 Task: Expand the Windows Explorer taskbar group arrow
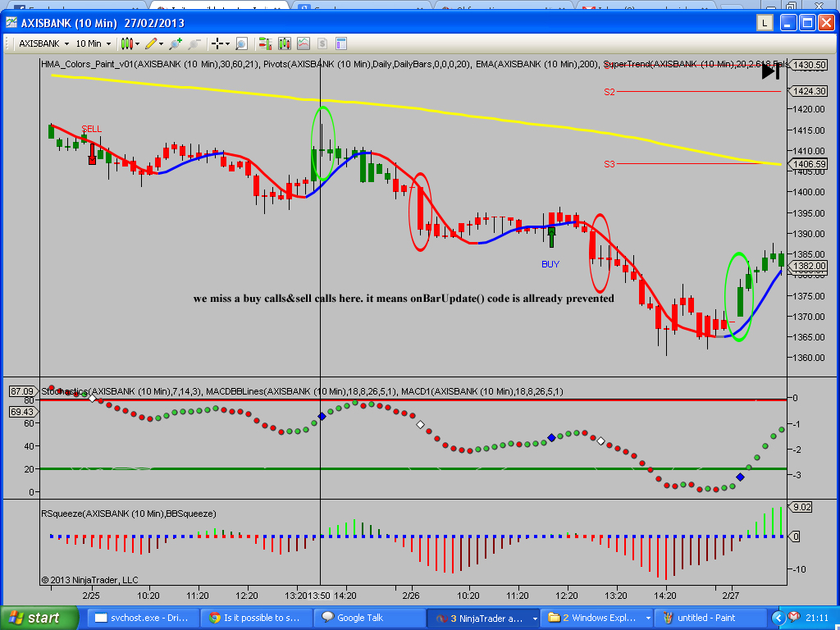click(648, 619)
